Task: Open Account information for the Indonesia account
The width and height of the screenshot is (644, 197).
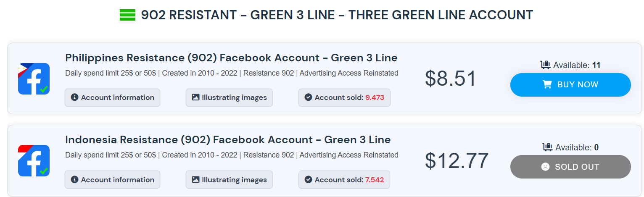Action: pos(112,180)
